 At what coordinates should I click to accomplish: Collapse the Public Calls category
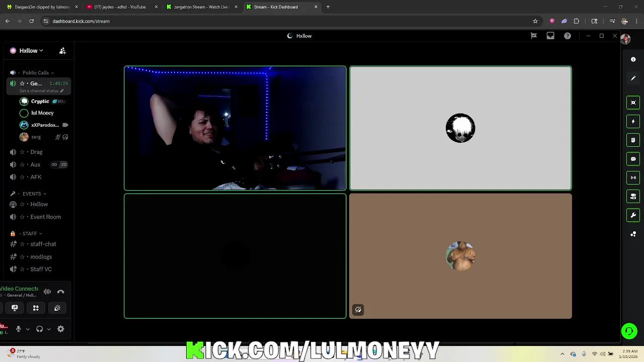(38, 73)
